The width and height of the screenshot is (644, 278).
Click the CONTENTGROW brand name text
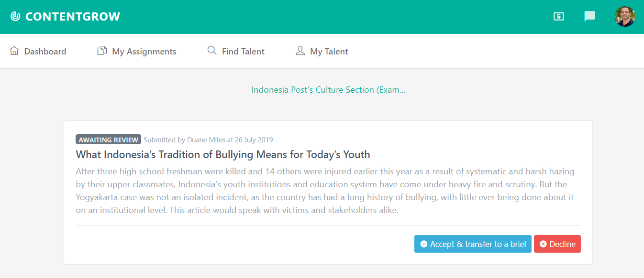[73, 17]
